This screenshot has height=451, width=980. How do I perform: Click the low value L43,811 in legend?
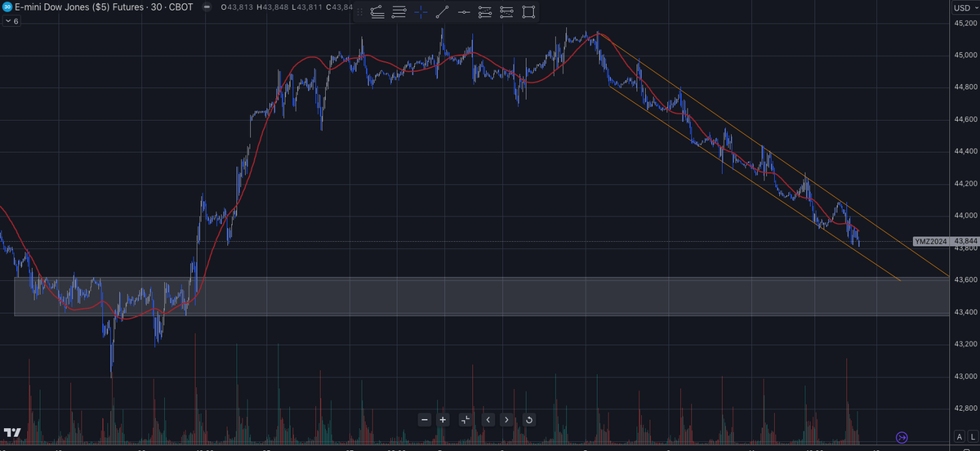coord(308,8)
